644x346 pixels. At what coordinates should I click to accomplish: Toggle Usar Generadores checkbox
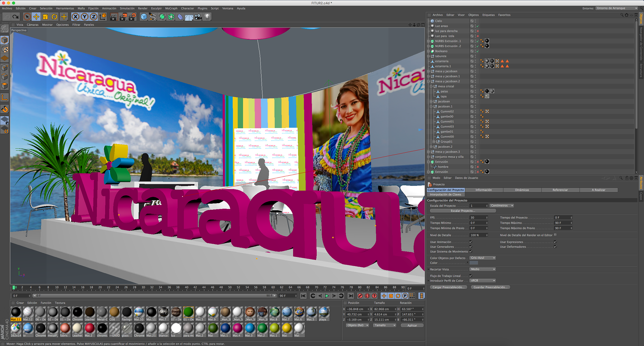pos(471,246)
